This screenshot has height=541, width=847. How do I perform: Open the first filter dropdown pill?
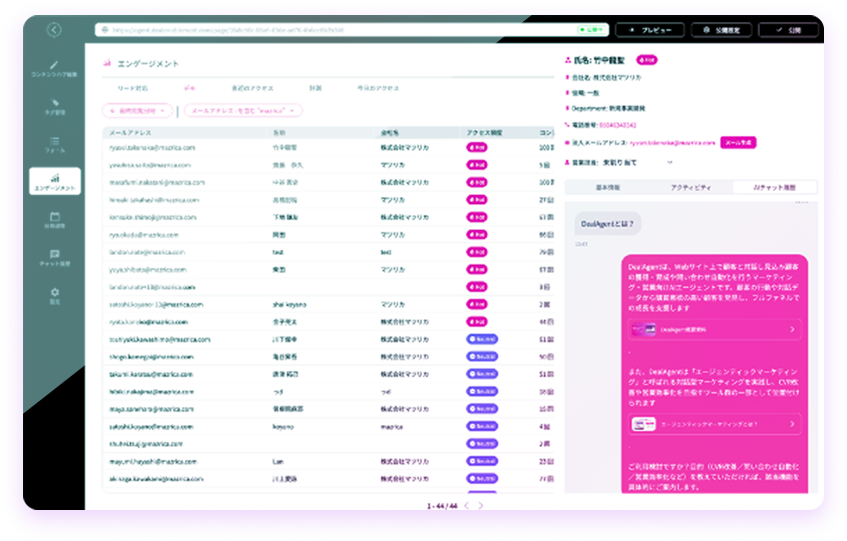coord(138,111)
